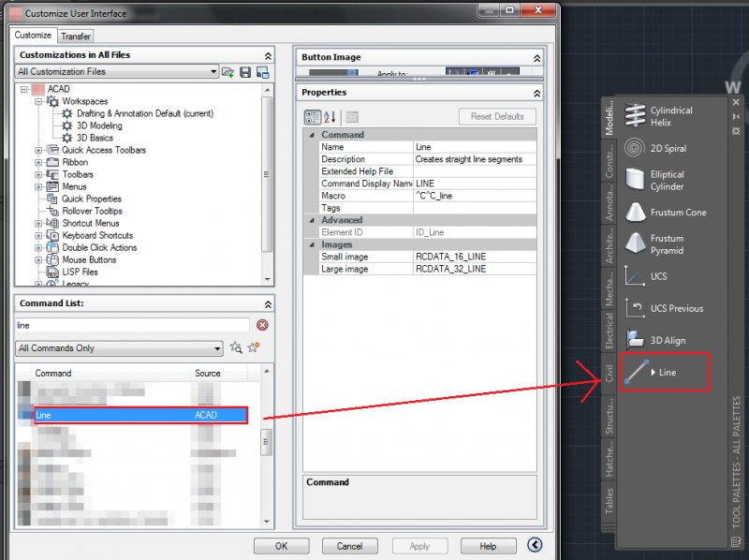Click the Cancel button

349,546
